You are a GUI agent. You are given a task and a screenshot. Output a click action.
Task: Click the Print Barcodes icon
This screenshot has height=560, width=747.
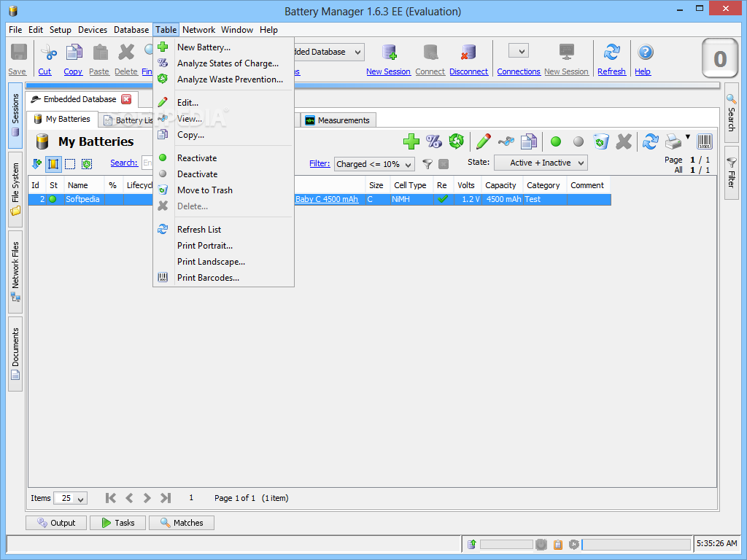[x=705, y=141]
